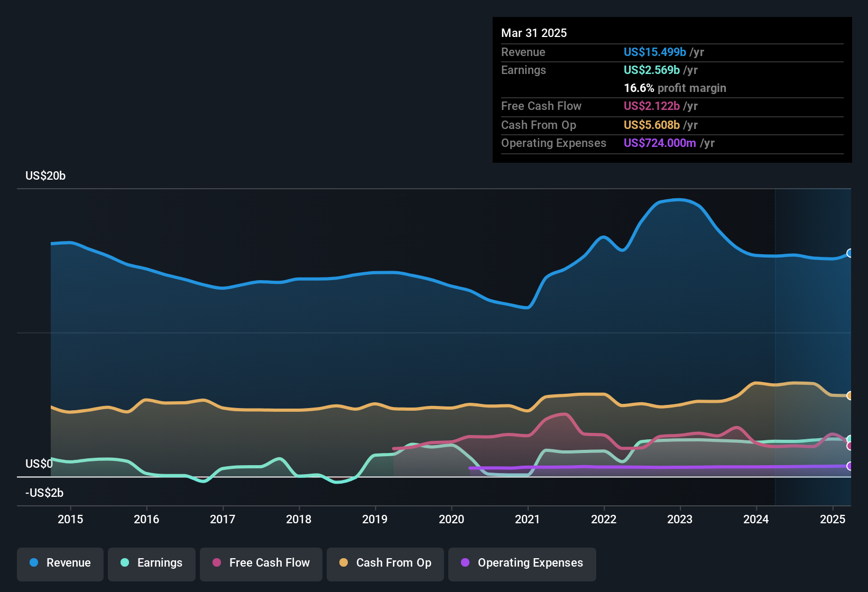
Task: Click the orange Cash From Op endpoint marker
Action: tap(849, 395)
